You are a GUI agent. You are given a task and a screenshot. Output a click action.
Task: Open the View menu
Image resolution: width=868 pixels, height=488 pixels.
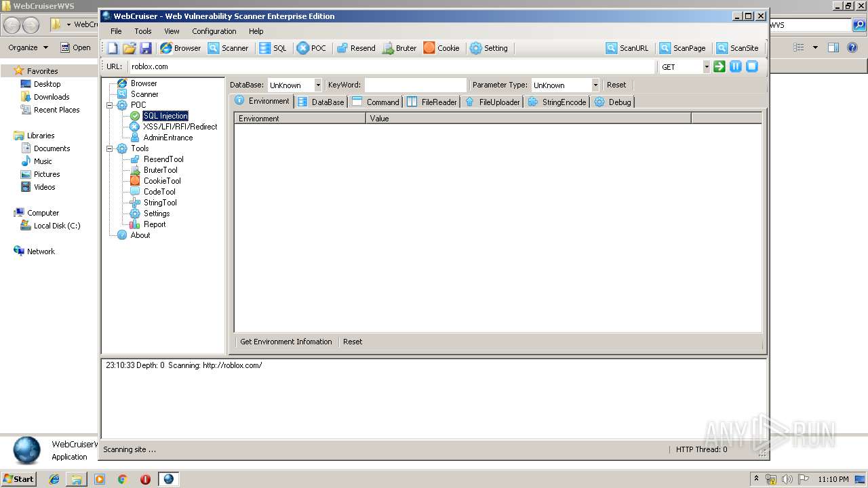[172, 31]
